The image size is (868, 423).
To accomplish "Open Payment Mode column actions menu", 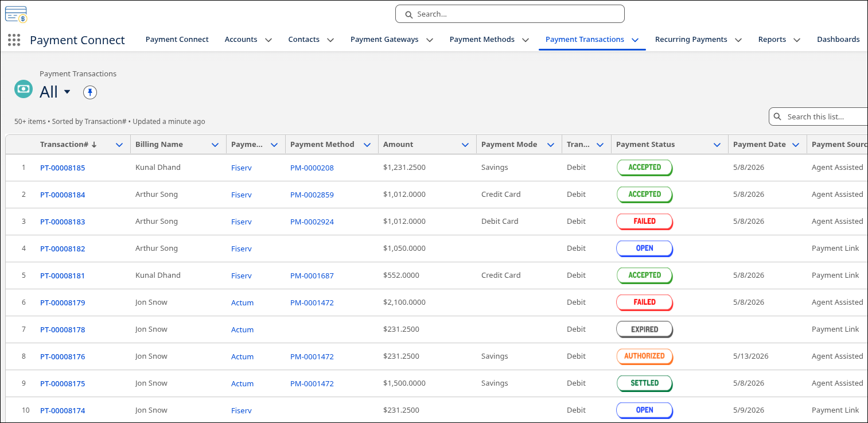I will [551, 145].
